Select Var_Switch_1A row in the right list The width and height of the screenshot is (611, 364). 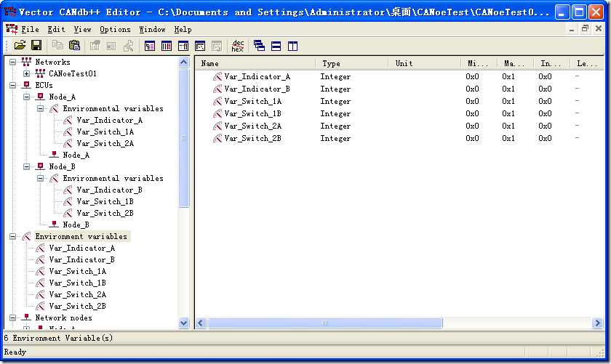coord(399,101)
